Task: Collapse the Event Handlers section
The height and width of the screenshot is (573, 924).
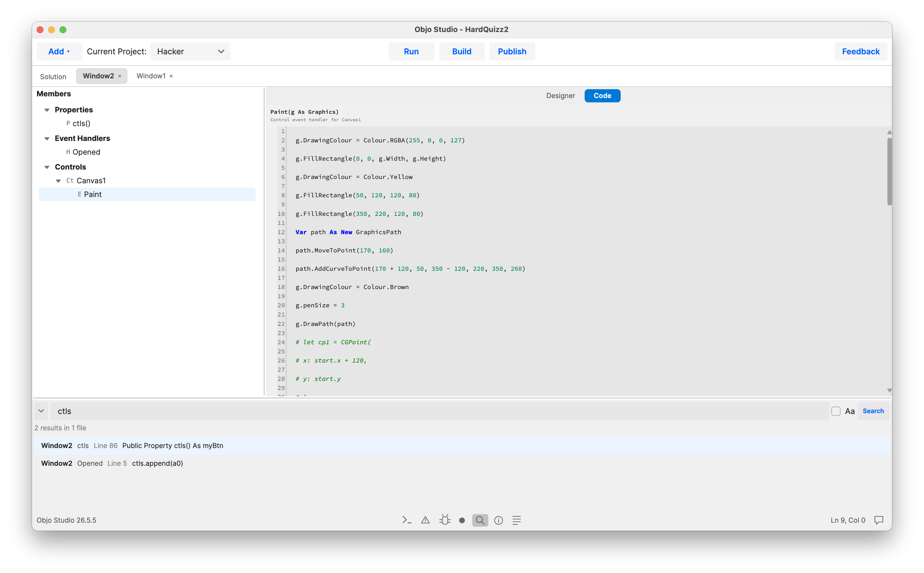Action: [x=47, y=139]
